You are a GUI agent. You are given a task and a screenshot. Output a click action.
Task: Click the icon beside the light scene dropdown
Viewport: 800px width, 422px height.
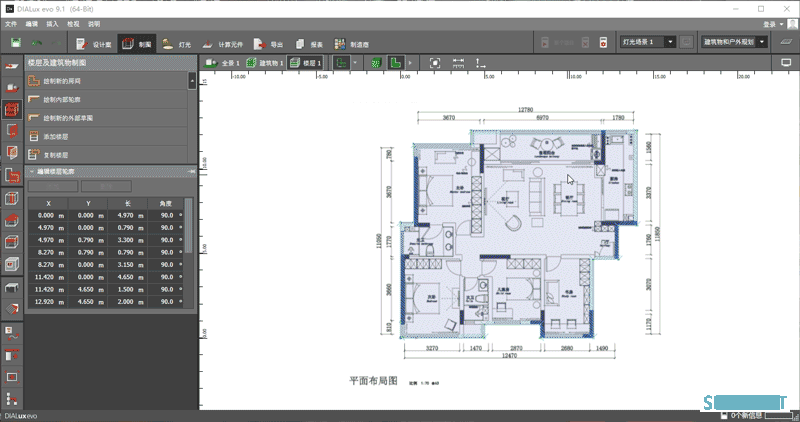coord(686,42)
